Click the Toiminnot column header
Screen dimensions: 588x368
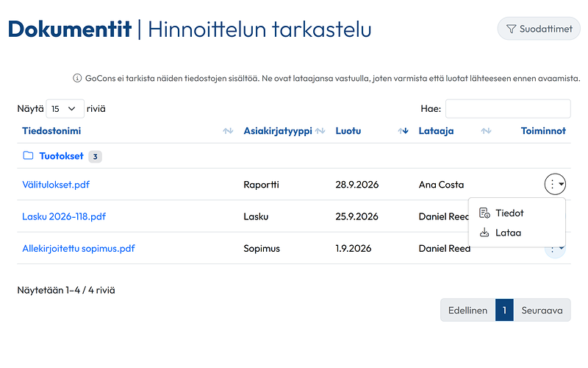tap(543, 131)
